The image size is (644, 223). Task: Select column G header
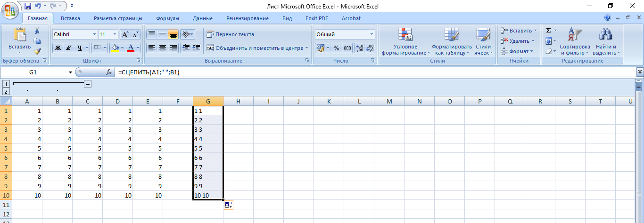coord(208,101)
